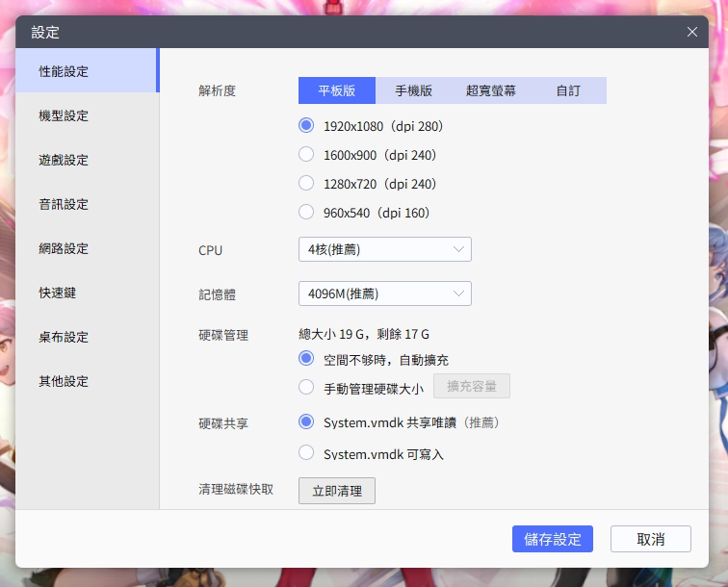The width and height of the screenshot is (728, 587).
Task: Switch to the 手機版 resolution tab
Action: tap(413, 90)
